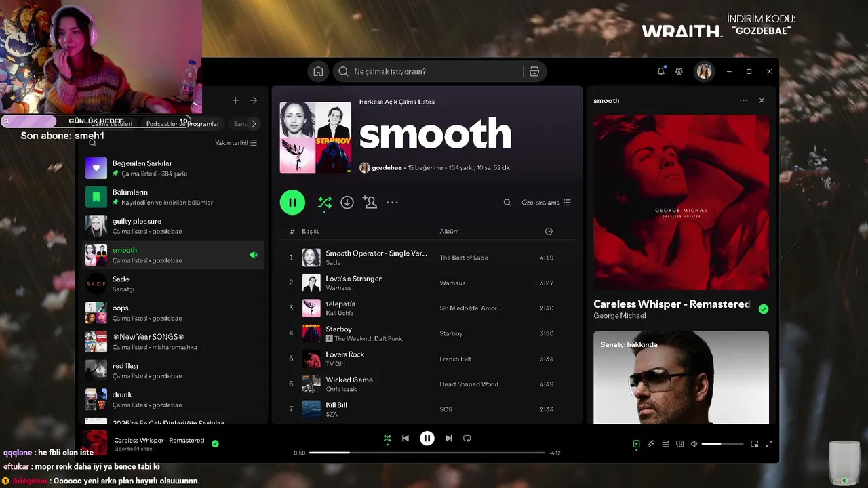Viewport: 868px width, 488px height.
Task: Select the Kill Bill track row
Action: [x=428, y=409]
